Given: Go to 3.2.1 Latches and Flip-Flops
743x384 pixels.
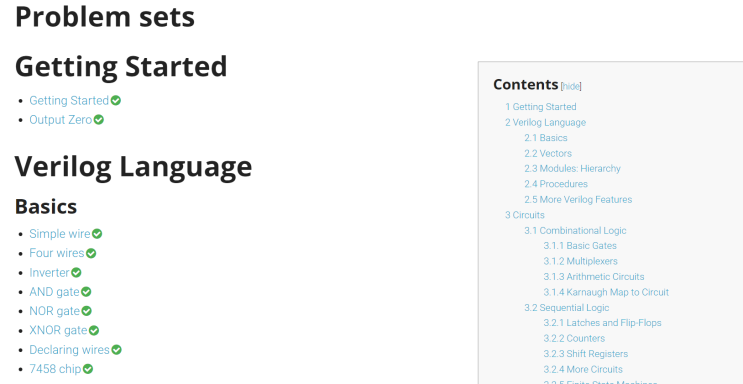Looking at the screenshot, I should (602, 323).
